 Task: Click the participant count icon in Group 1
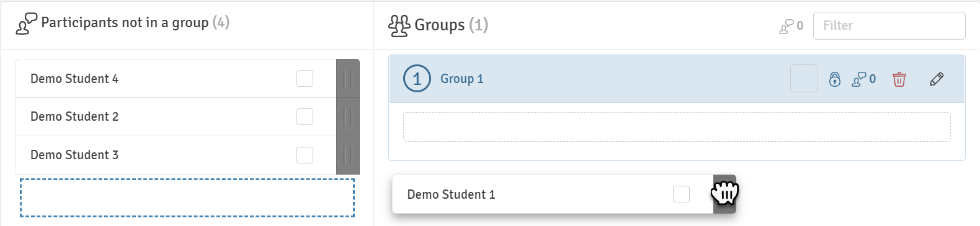863,79
